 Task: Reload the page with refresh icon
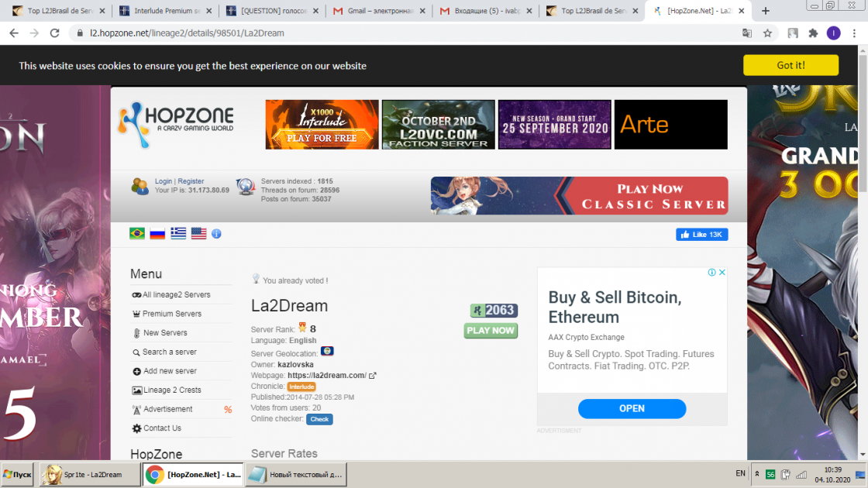[x=54, y=33]
